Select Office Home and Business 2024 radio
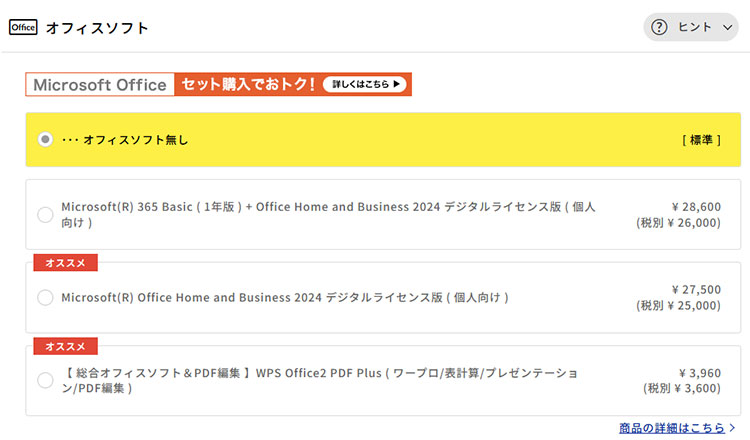The height and width of the screenshot is (440, 750). pyautogui.click(x=45, y=297)
